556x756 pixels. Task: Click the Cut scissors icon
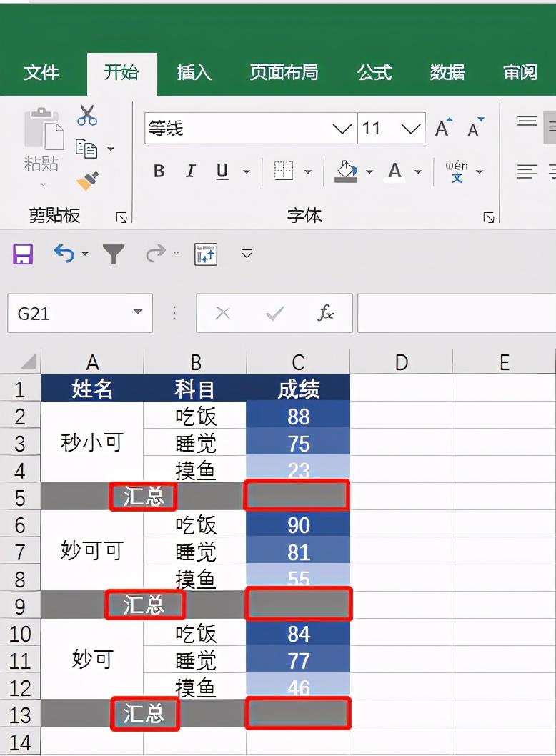pos(87,116)
